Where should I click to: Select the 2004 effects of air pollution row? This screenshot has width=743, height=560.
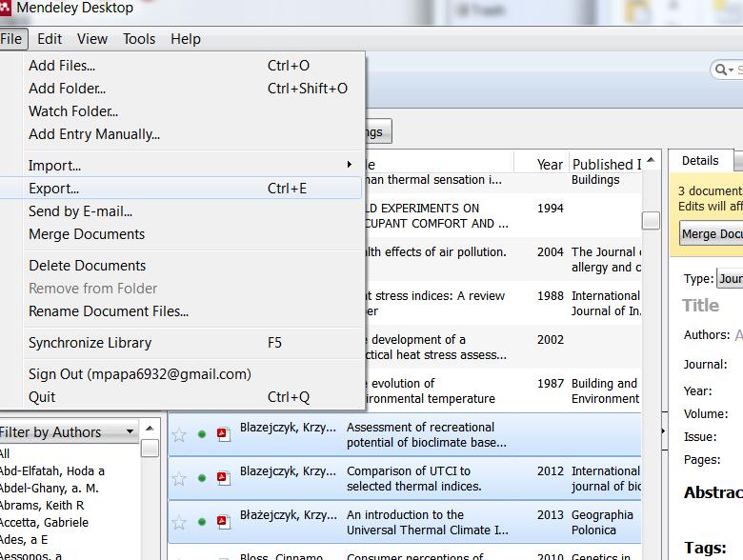[x=502, y=259]
